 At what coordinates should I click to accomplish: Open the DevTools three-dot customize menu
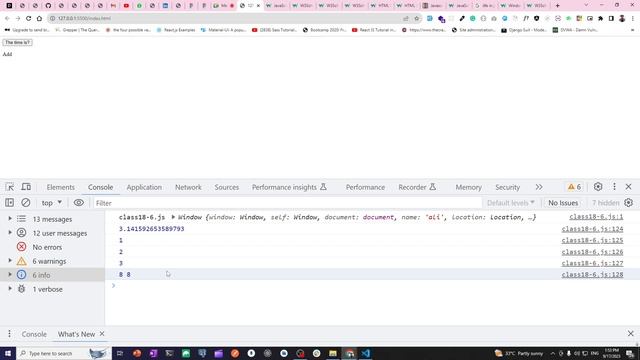[x=614, y=187]
